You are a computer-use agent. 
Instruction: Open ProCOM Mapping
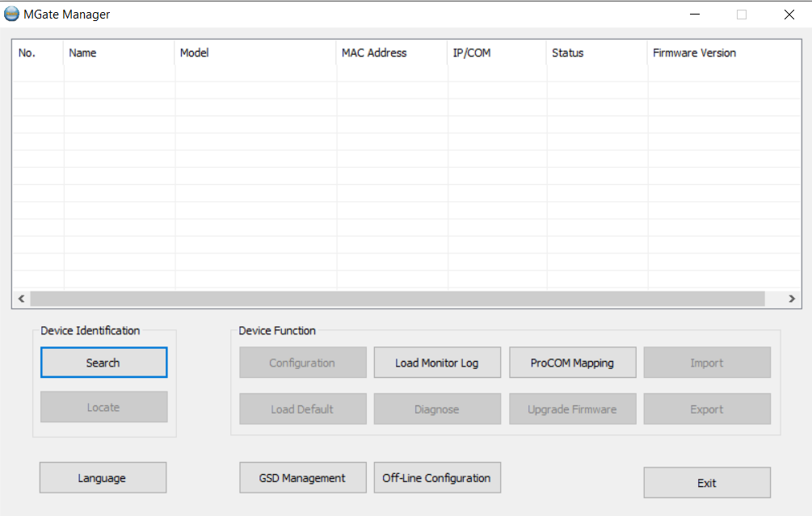(572, 363)
